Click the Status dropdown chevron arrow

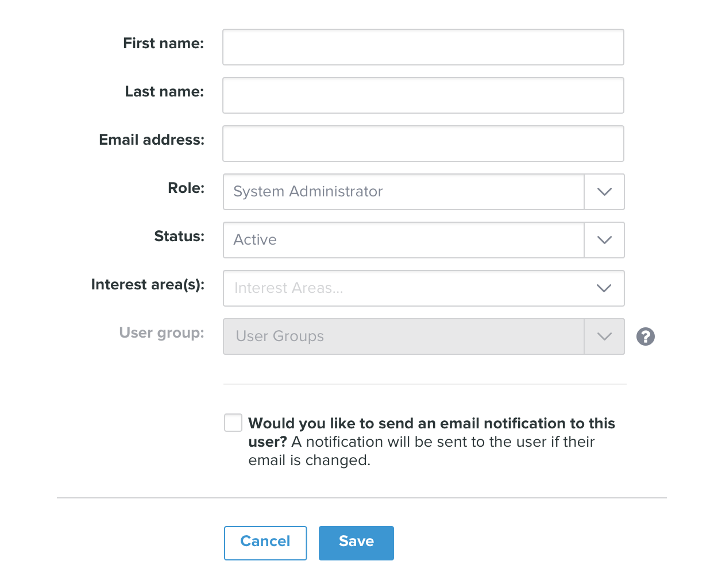click(x=604, y=240)
